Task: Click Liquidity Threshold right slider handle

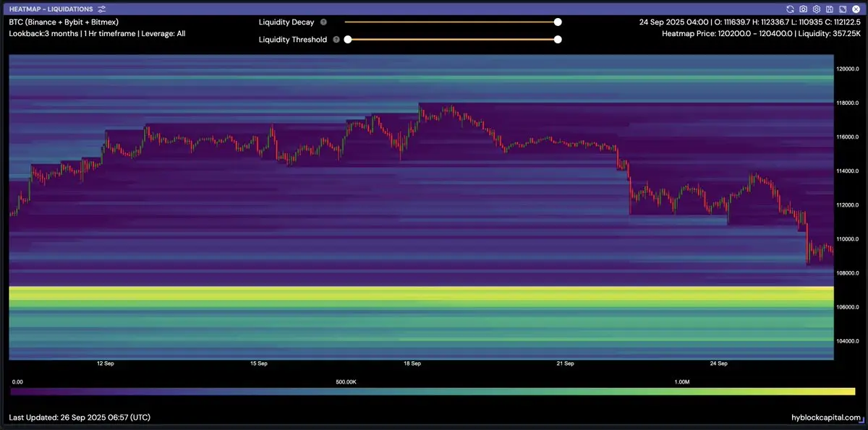Action: pos(558,40)
